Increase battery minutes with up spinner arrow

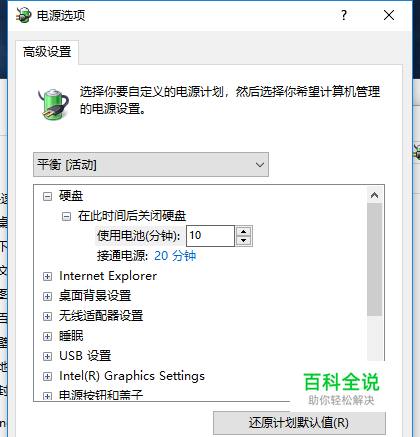tap(244, 231)
